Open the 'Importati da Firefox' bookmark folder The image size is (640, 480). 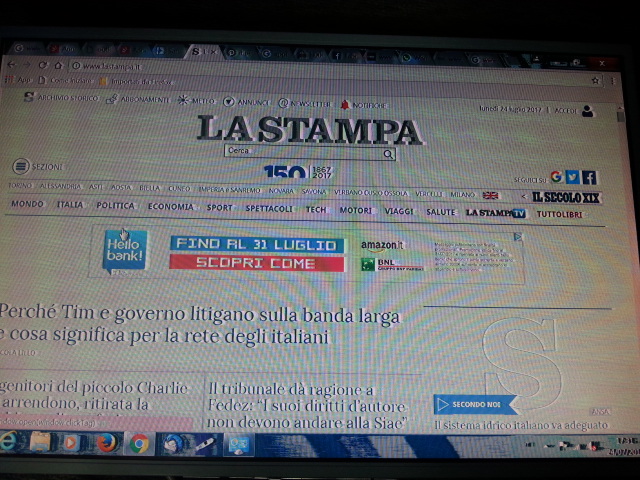[136, 81]
